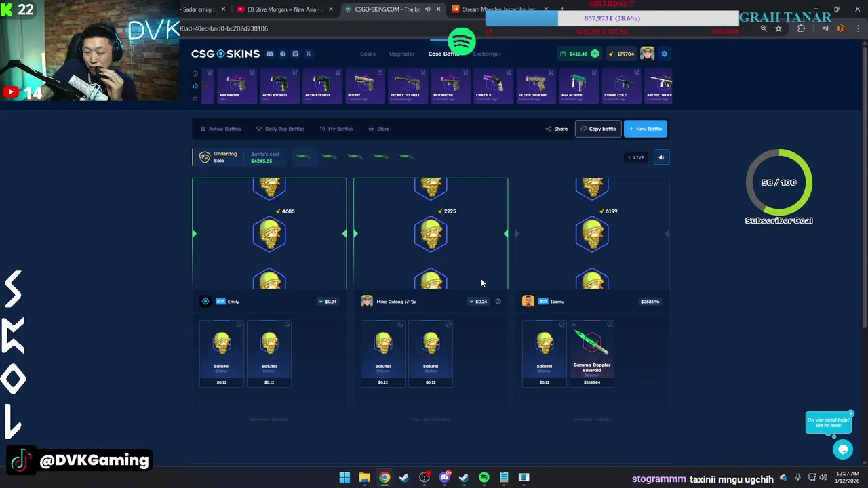Open the live help chat bubble

(843, 449)
